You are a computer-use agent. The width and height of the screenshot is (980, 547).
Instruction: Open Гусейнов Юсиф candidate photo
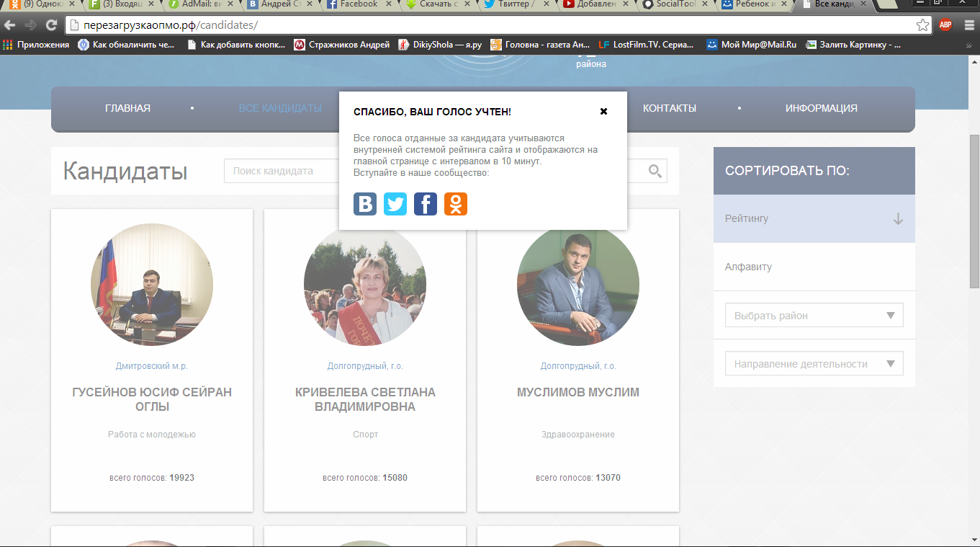[152, 284]
